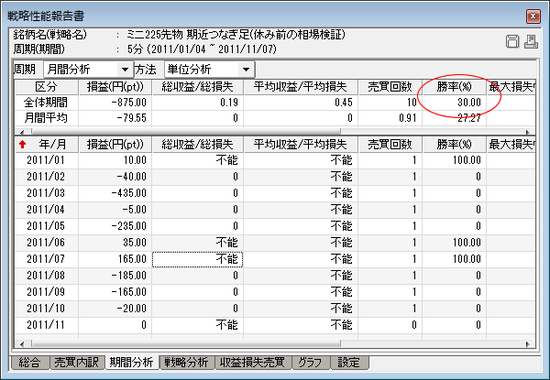Click upper table 平均収益/平均損失 header
The width and height of the screenshot is (550, 380).
pos(300,87)
